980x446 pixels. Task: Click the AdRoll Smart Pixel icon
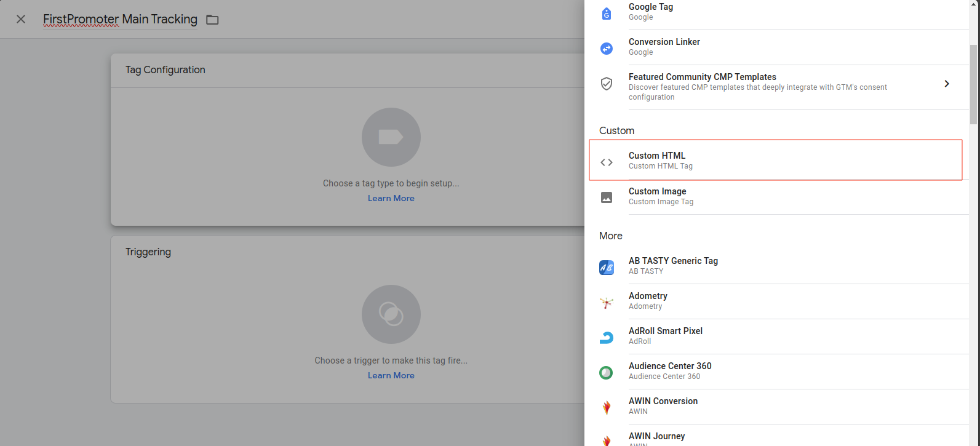coord(607,338)
